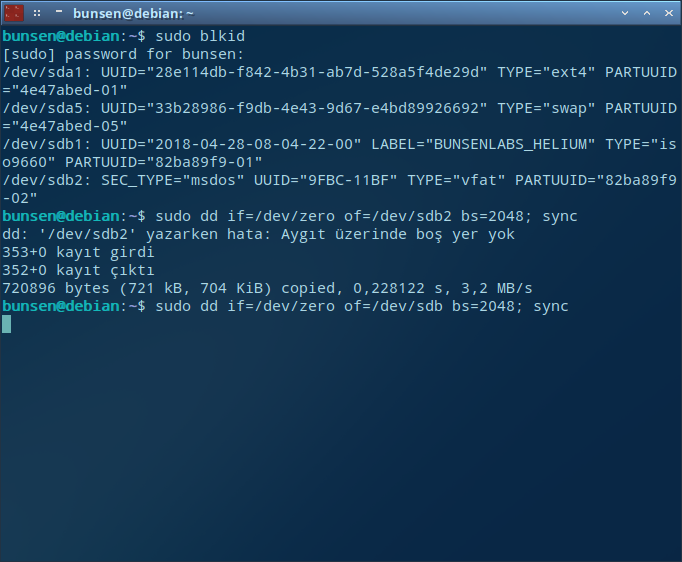Click the "720896 bytes" output text
This screenshot has width=682, height=562.
pos(56,288)
